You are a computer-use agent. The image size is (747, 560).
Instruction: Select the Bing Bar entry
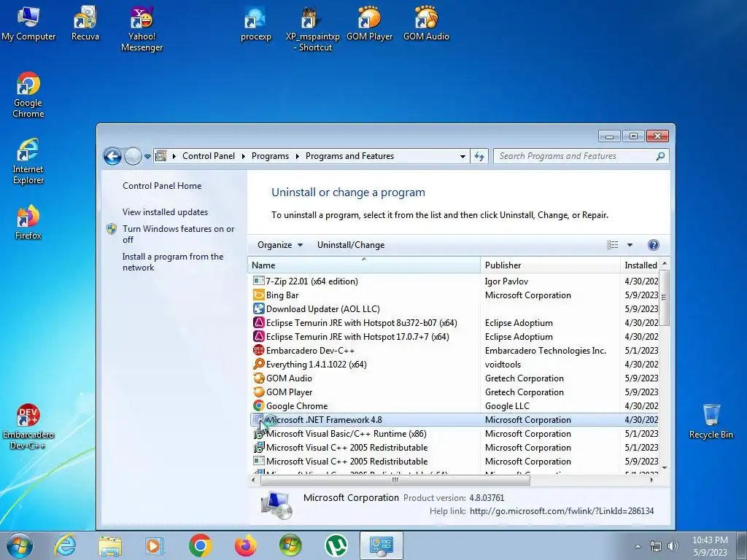pyautogui.click(x=454, y=295)
